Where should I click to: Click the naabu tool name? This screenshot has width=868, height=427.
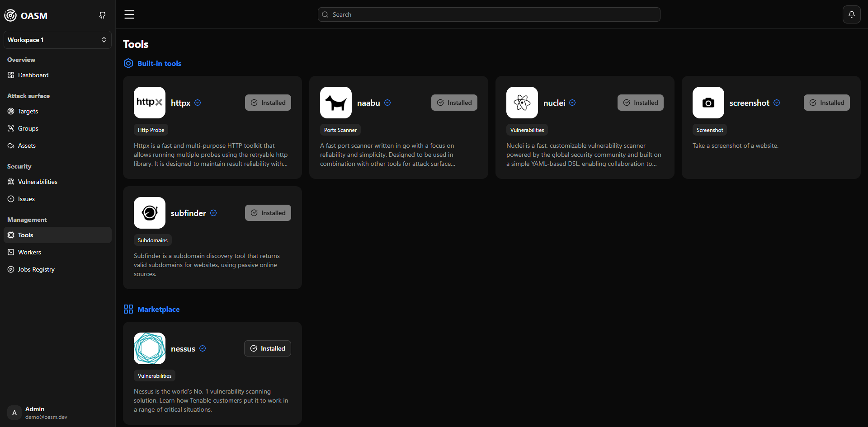tap(368, 103)
